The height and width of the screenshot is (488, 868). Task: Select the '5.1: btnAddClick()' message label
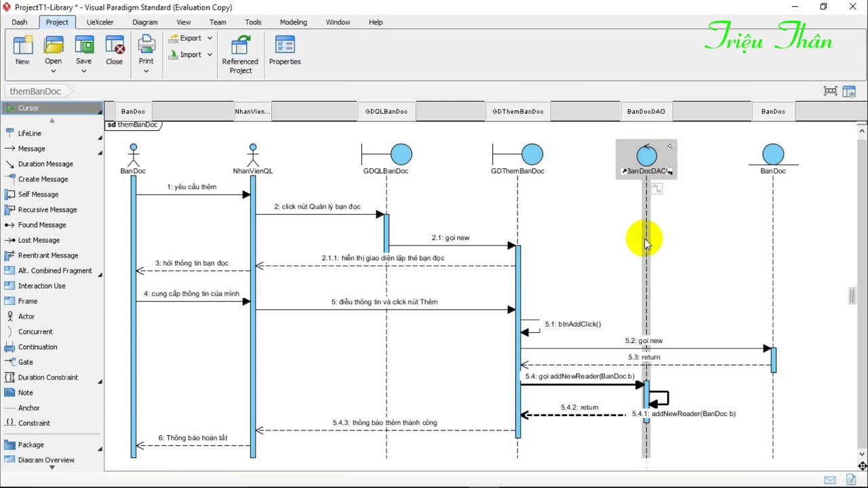tap(573, 324)
